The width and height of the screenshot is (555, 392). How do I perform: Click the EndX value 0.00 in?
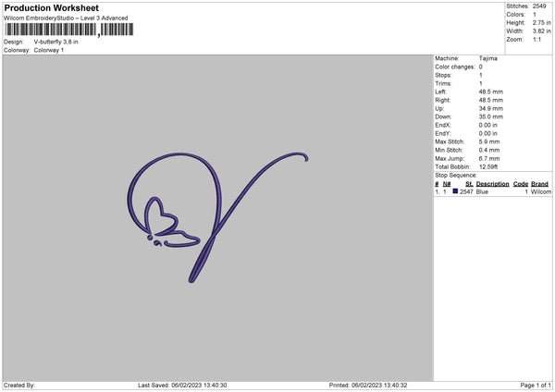click(488, 125)
